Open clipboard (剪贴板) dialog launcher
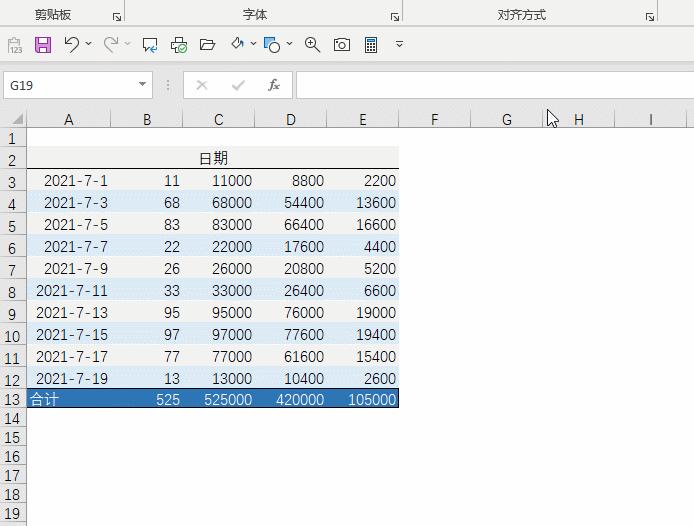694x526 pixels. point(116,17)
